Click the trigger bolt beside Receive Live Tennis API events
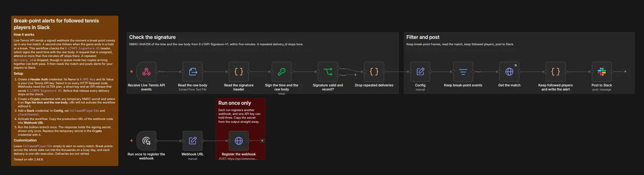 coord(132,72)
